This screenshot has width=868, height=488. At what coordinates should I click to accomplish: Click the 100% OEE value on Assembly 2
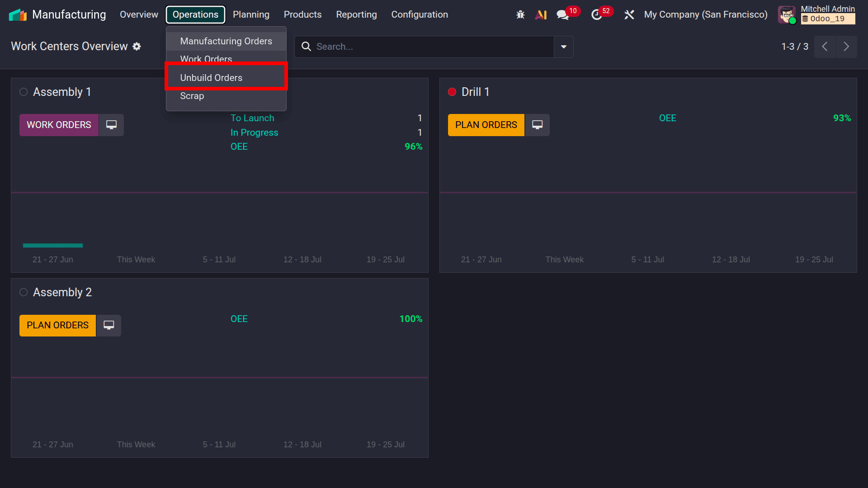[410, 319]
